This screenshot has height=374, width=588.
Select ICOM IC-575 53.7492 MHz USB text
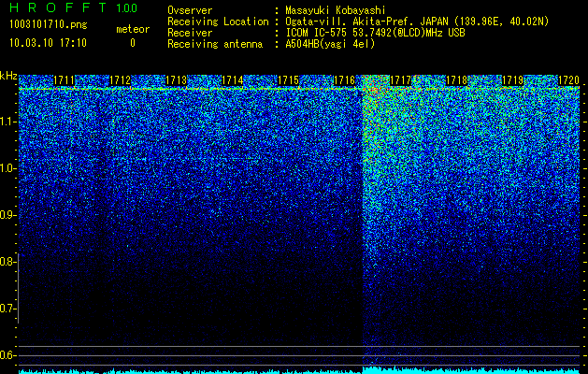pos(375,33)
